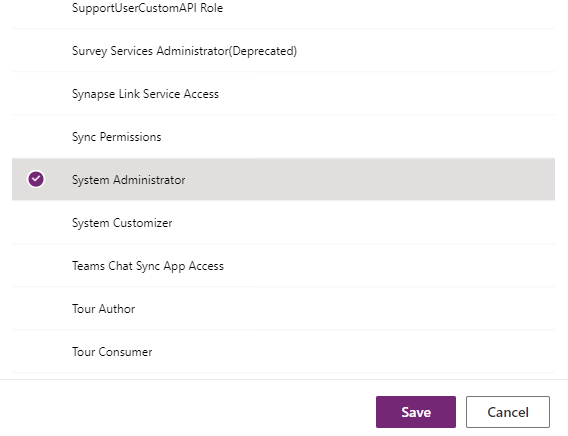Tick the selection area left of Sync Permissions
Image resolution: width=568 pixels, height=436 pixels.
tap(36, 137)
